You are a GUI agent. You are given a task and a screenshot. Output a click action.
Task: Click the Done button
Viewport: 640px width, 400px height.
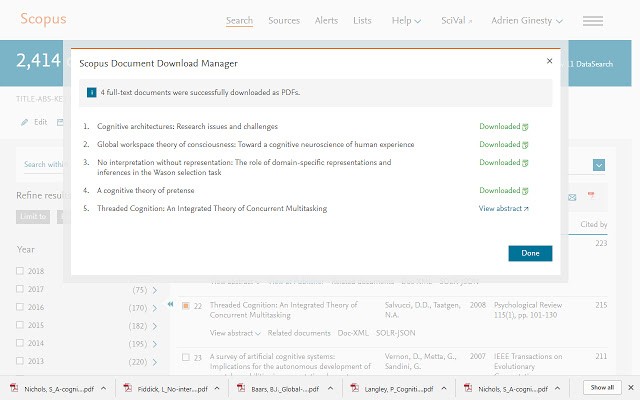pyautogui.click(x=529, y=253)
